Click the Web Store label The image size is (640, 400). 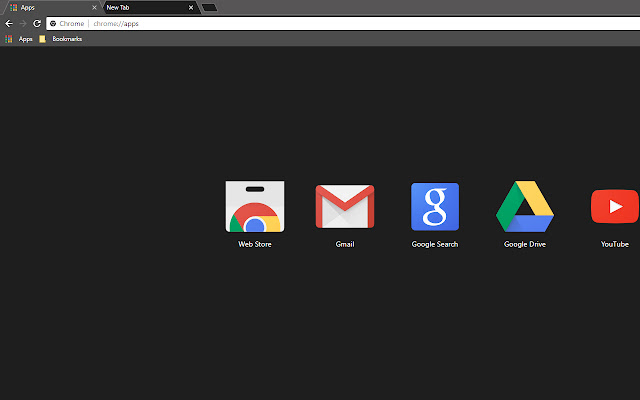pyautogui.click(x=255, y=244)
